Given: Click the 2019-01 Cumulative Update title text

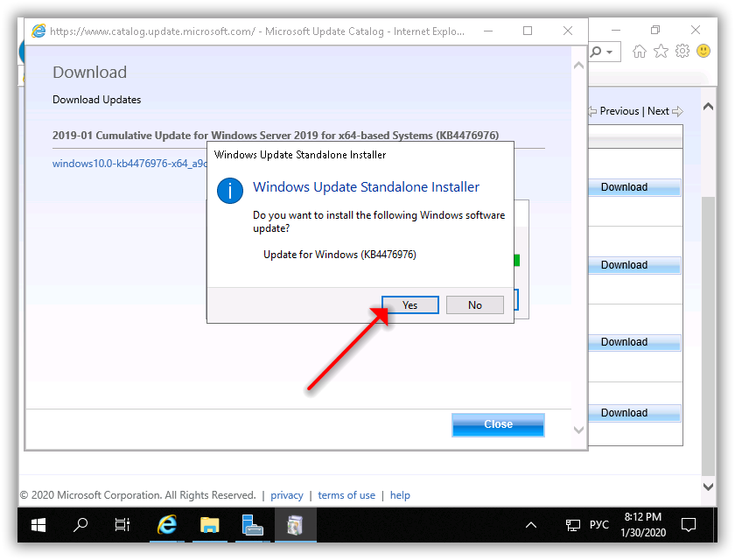Looking at the screenshot, I should pyautogui.click(x=275, y=136).
